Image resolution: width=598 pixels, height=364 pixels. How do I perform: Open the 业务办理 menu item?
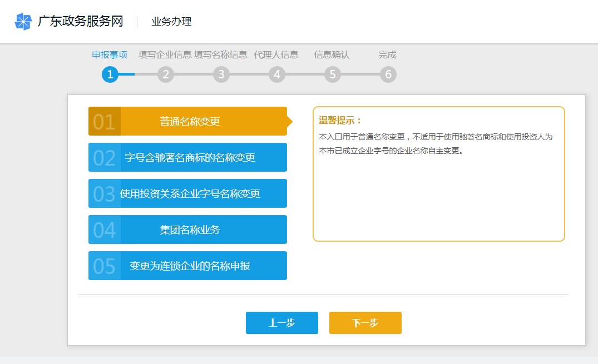(170, 22)
